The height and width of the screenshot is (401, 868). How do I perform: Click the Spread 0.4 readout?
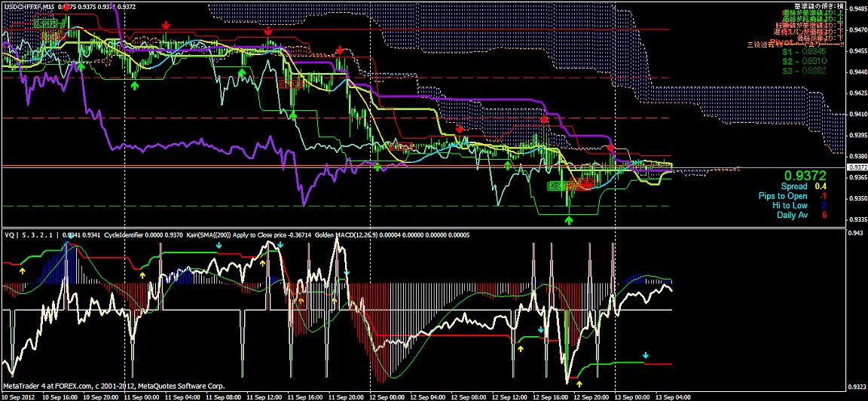[x=802, y=187]
